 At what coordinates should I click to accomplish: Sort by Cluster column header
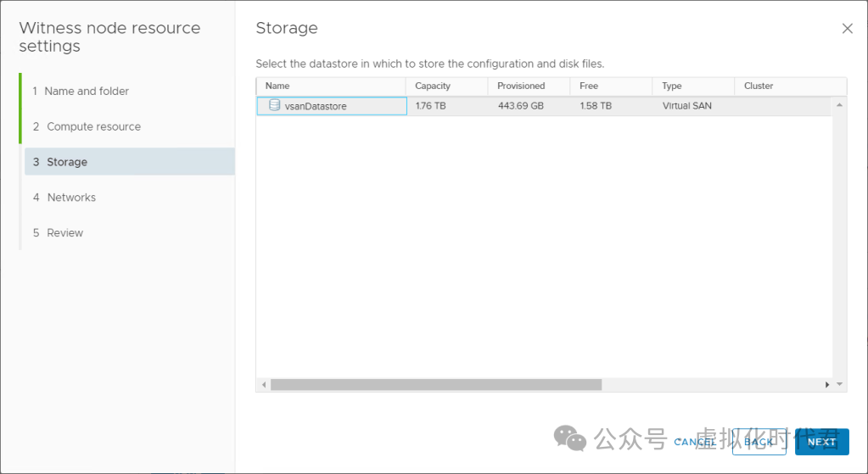point(759,86)
